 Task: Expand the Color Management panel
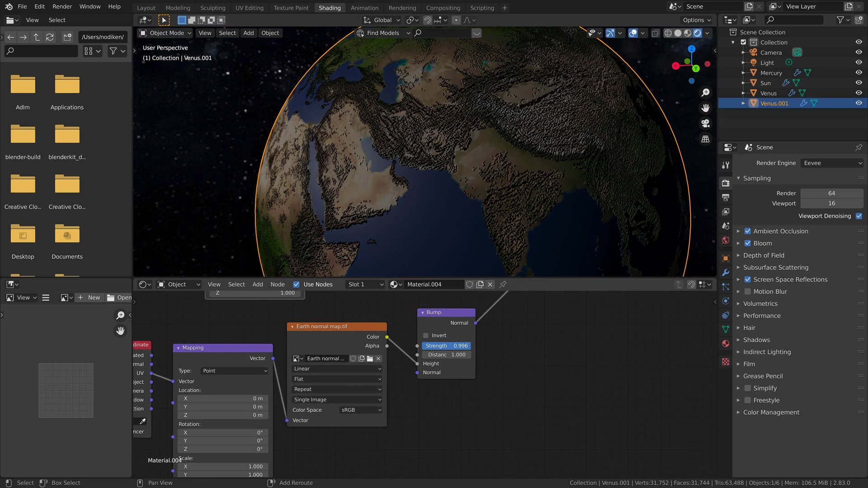[771, 412]
